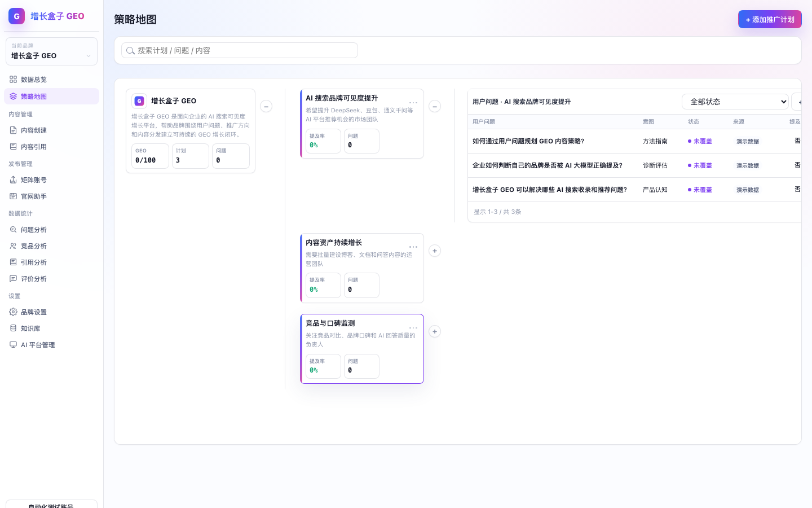Click the 意图 column header
The width and height of the screenshot is (812, 508).
click(x=648, y=122)
